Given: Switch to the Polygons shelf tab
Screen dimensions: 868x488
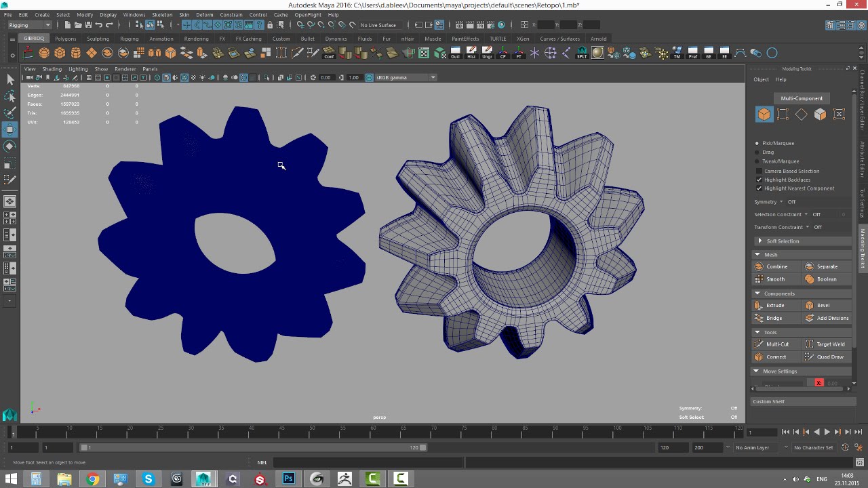Looking at the screenshot, I should point(66,39).
